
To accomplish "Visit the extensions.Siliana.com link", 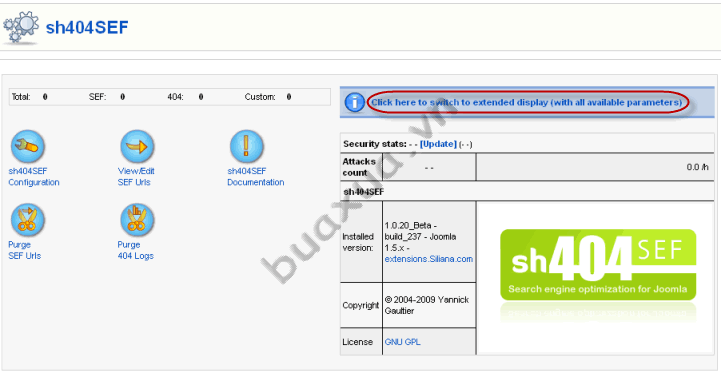I will (x=429, y=259).
